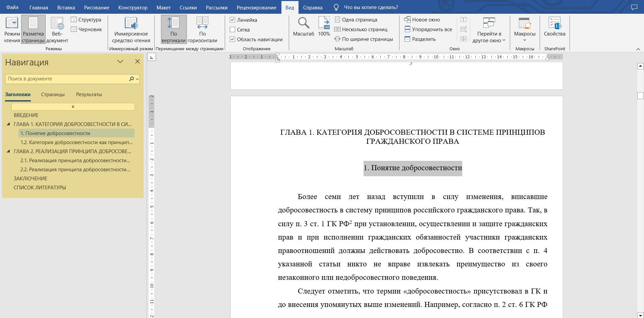Viewport: 644px width, 318px height.
Task: Fit to page width (По ширине страницы)
Action: 364,39
